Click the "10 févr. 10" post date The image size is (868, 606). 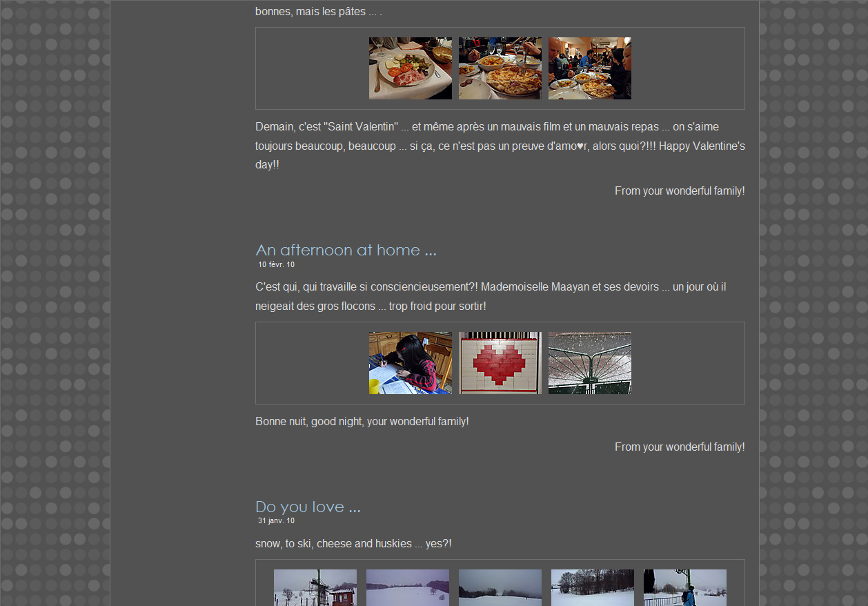click(x=276, y=264)
